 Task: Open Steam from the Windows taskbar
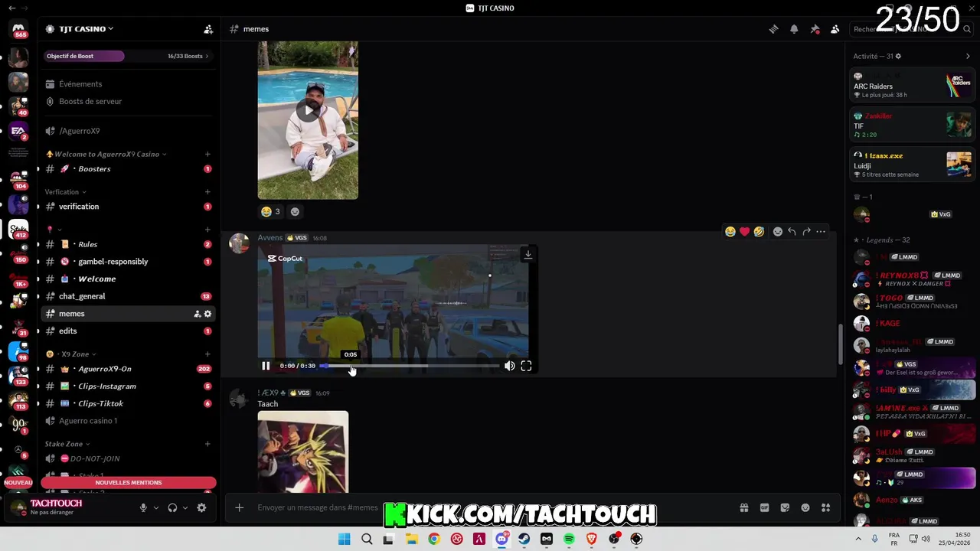[524, 539]
